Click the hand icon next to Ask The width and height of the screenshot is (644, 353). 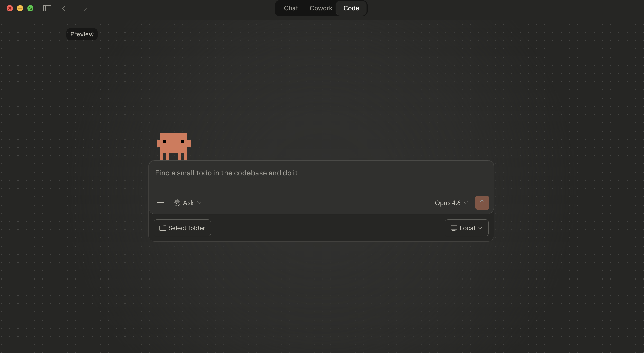tap(177, 203)
